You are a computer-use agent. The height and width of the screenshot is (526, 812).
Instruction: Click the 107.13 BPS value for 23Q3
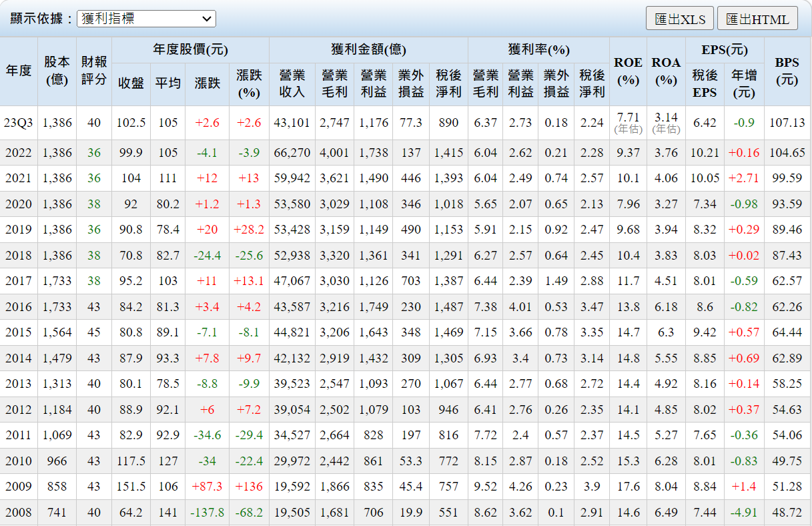(787, 123)
